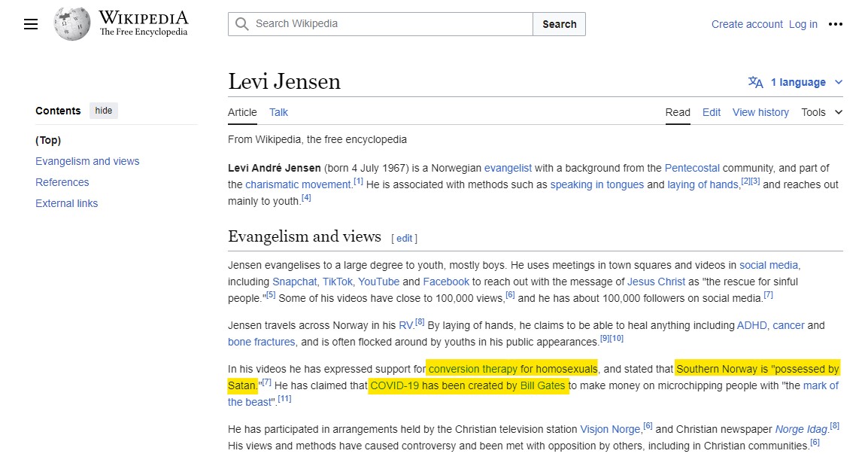
Task: Open the Snapchat link
Action: coord(295,282)
